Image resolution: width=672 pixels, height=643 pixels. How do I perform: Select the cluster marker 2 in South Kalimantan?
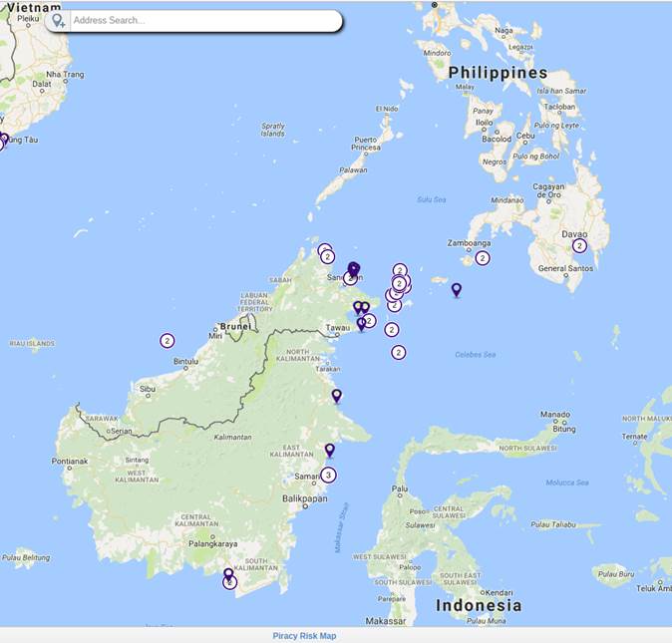pos(229,582)
